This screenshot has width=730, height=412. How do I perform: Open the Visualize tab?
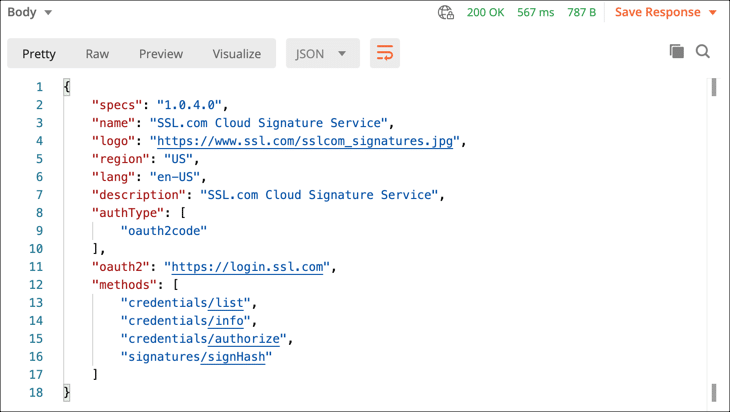pos(236,54)
